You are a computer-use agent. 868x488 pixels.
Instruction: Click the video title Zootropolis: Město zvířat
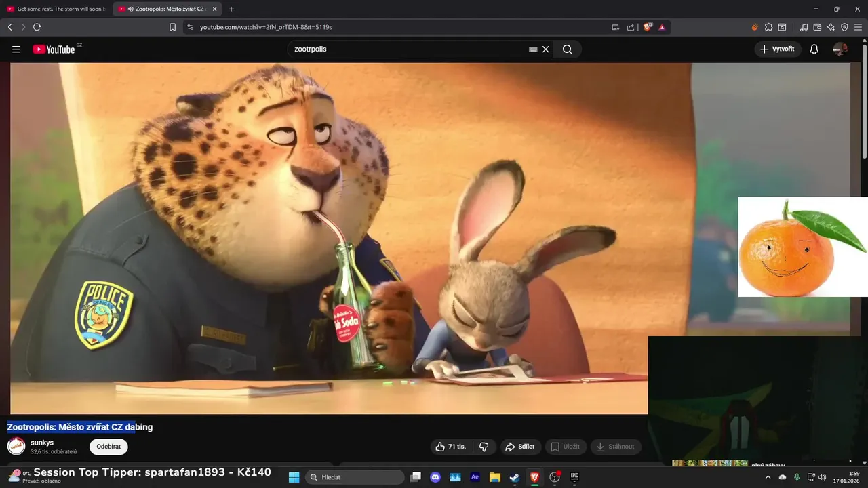click(x=80, y=427)
